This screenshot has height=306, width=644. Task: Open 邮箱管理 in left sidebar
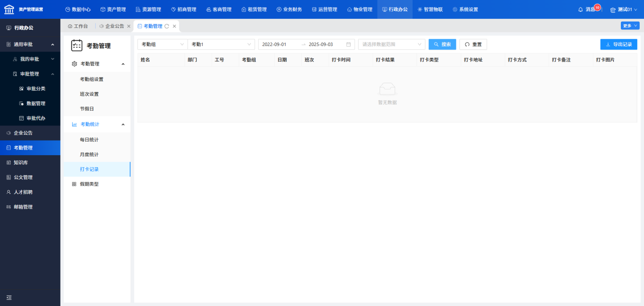(30, 207)
